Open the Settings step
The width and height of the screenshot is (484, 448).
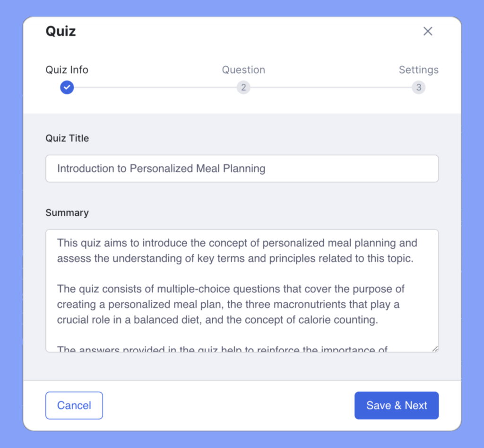[419, 70]
